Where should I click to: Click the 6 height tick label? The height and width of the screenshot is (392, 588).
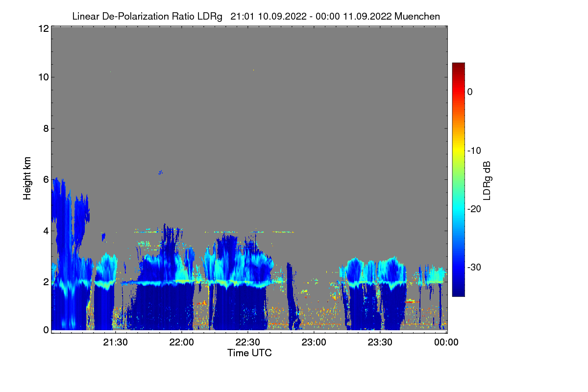[45, 179]
